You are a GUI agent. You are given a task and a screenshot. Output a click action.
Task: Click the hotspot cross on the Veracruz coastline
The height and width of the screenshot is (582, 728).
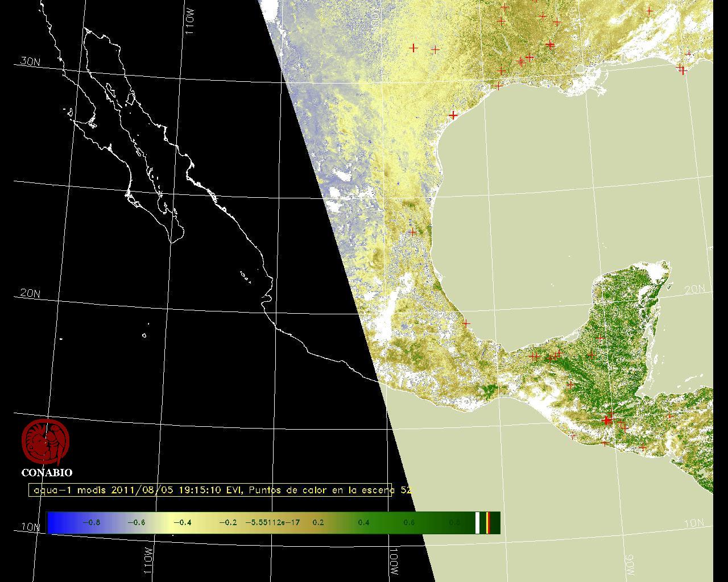[x=466, y=323]
